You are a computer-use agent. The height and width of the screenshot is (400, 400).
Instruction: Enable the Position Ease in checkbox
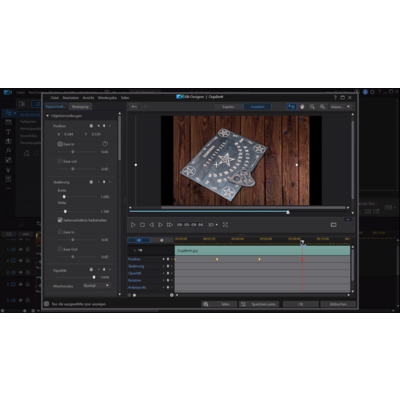(60, 144)
